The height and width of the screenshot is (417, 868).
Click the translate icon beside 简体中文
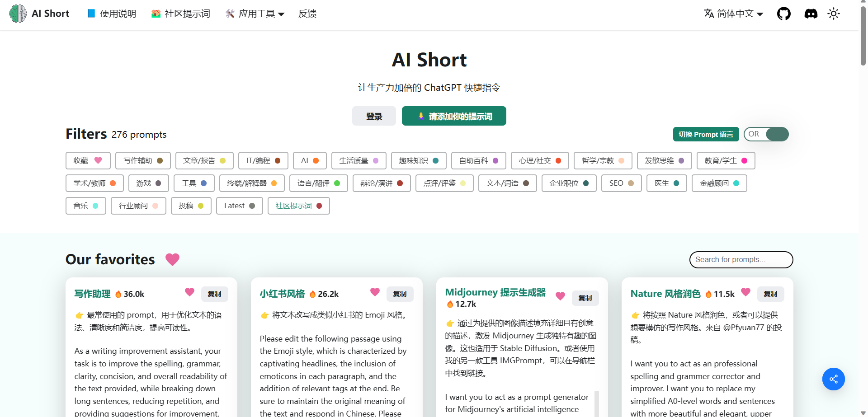pyautogui.click(x=709, y=14)
